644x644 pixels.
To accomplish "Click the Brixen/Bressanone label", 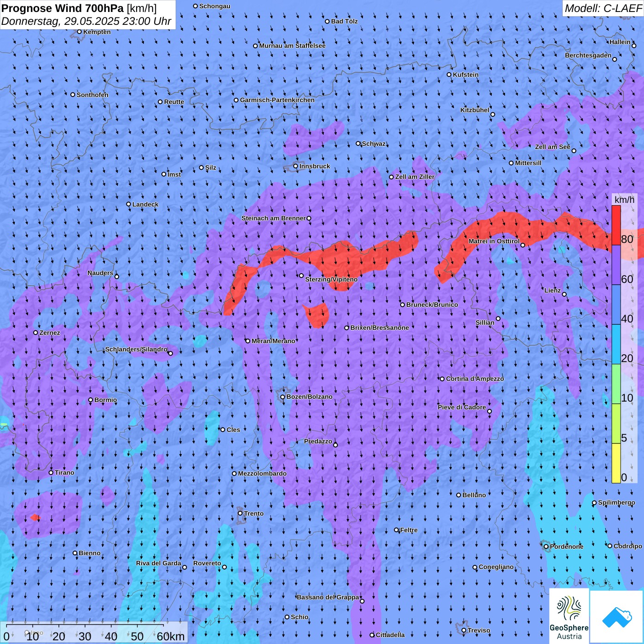I will pos(379,328).
